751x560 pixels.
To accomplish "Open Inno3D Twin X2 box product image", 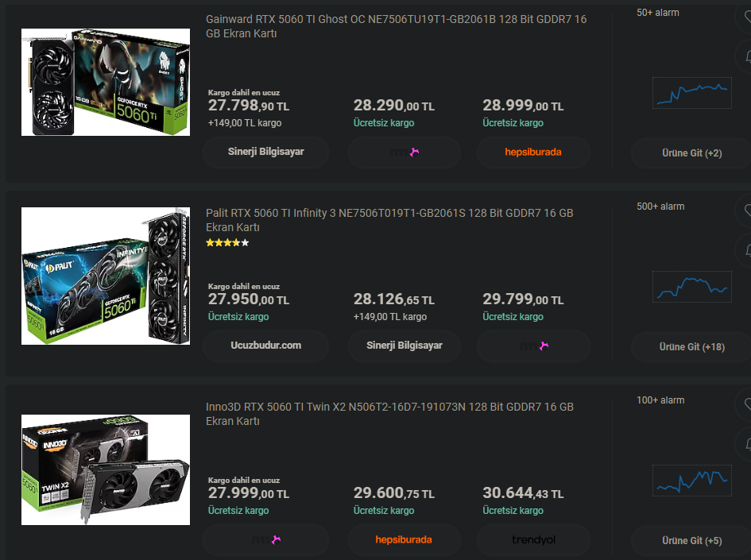I will [106, 469].
